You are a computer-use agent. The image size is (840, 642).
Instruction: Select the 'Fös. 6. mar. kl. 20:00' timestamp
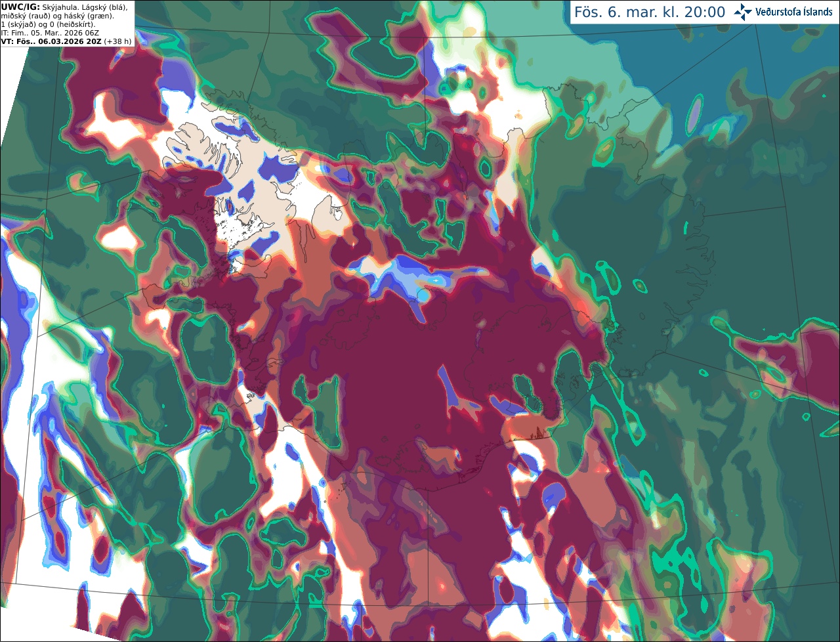click(x=650, y=12)
